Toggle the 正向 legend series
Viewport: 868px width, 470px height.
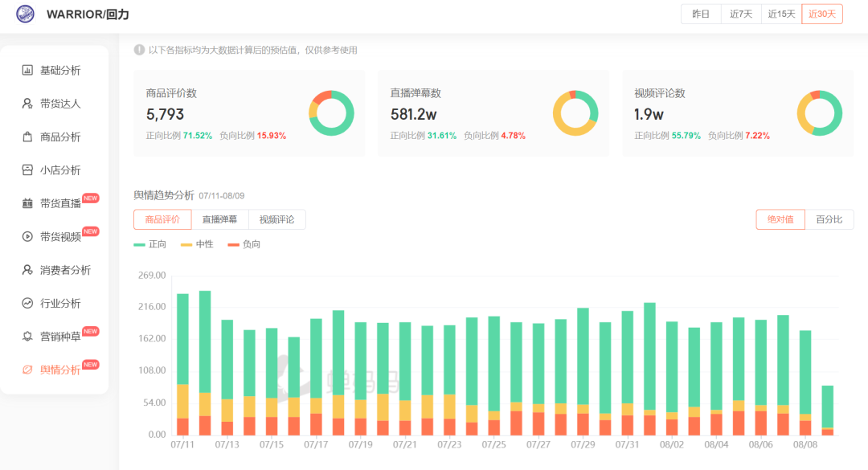click(x=150, y=244)
